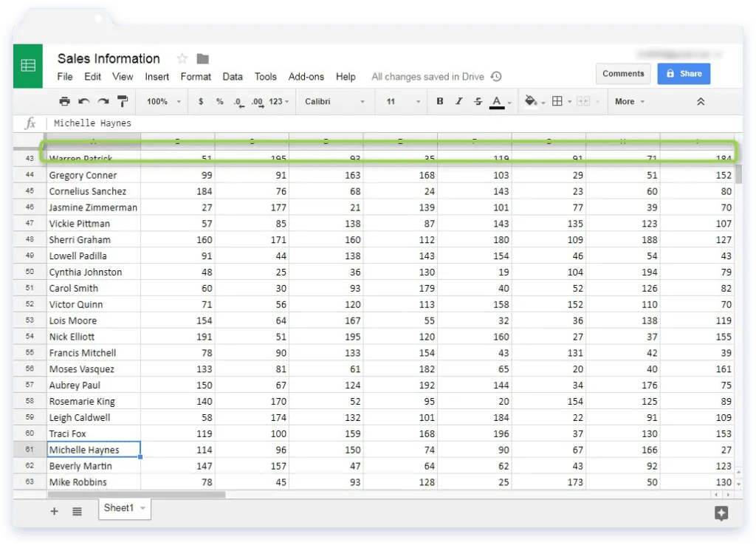The width and height of the screenshot is (756, 545).
Task: Open the Edit menu
Action: click(x=92, y=77)
